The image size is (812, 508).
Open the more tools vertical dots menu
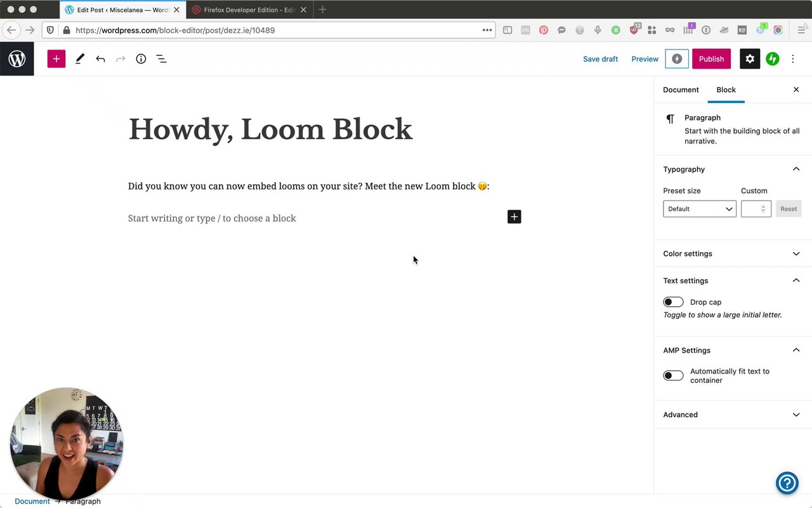point(793,59)
